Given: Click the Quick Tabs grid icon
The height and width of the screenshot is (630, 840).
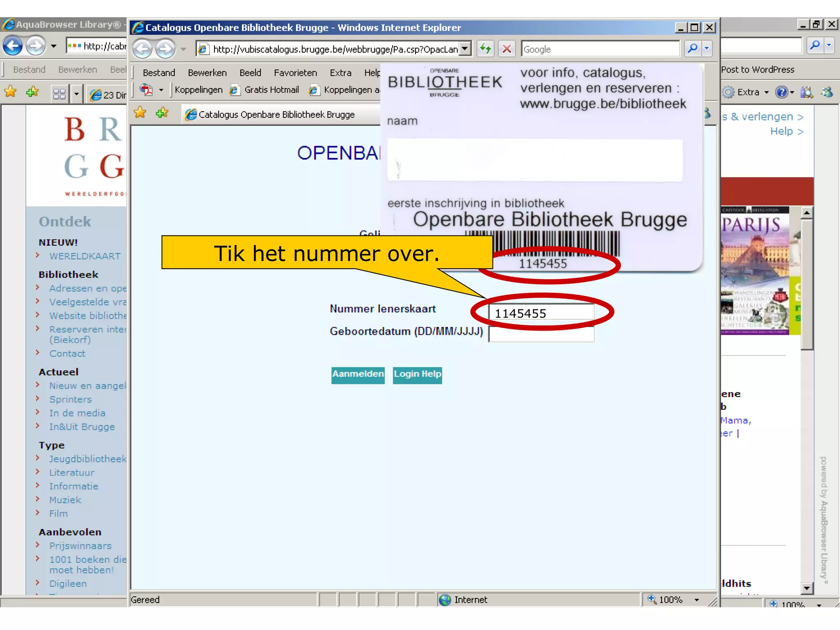Looking at the screenshot, I should tap(59, 94).
